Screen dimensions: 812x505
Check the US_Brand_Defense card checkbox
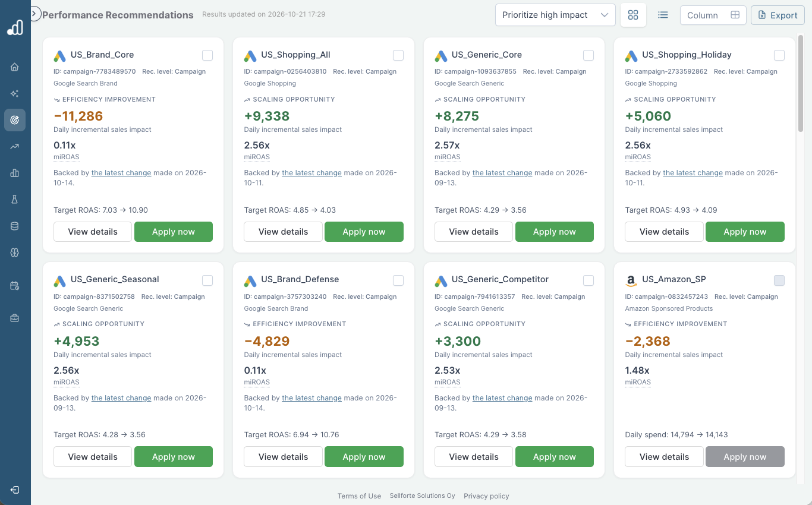tap(398, 280)
